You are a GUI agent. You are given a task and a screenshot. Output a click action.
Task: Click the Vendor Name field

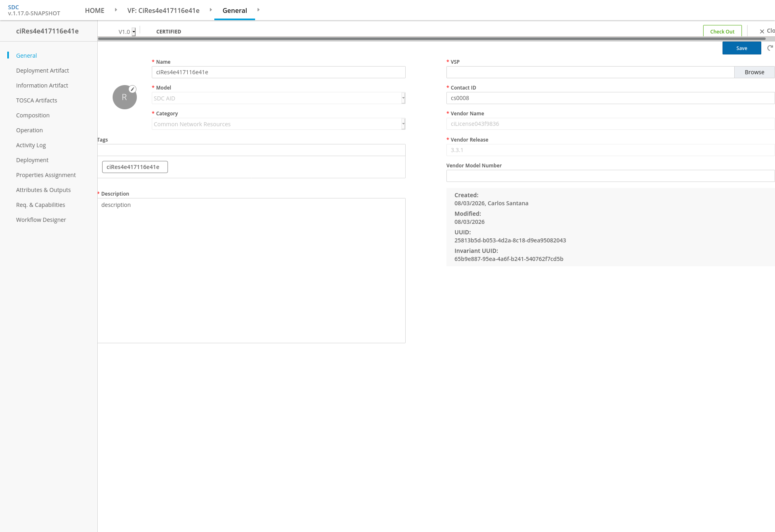610,124
